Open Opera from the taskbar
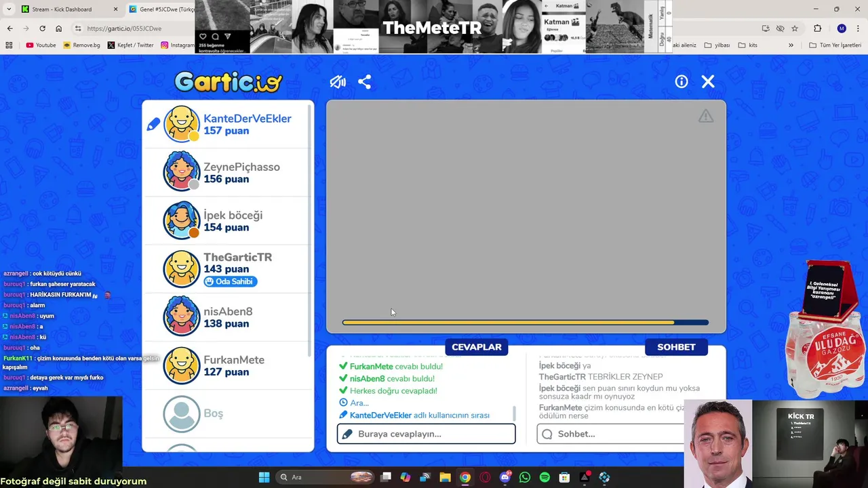The image size is (868, 488). coord(485,477)
